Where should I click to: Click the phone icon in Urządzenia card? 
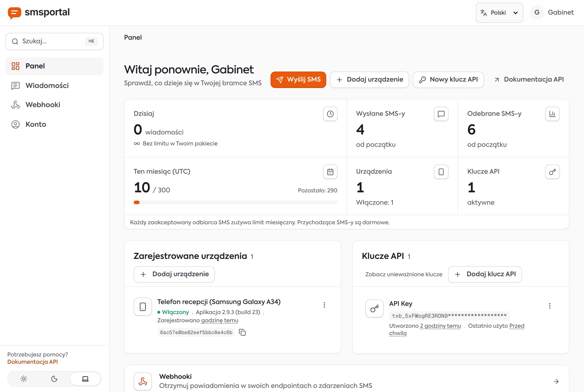pyautogui.click(x=441, y=172)
